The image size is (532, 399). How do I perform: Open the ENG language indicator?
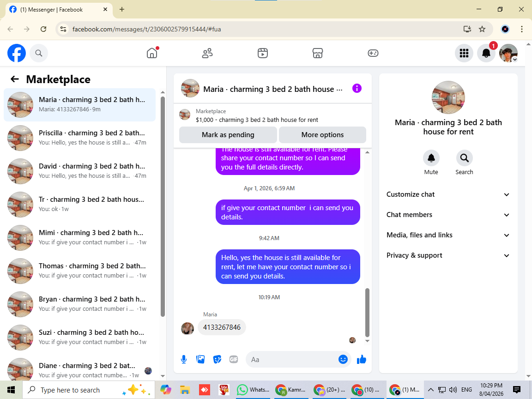pyautogui.click(x=466, y=390)
